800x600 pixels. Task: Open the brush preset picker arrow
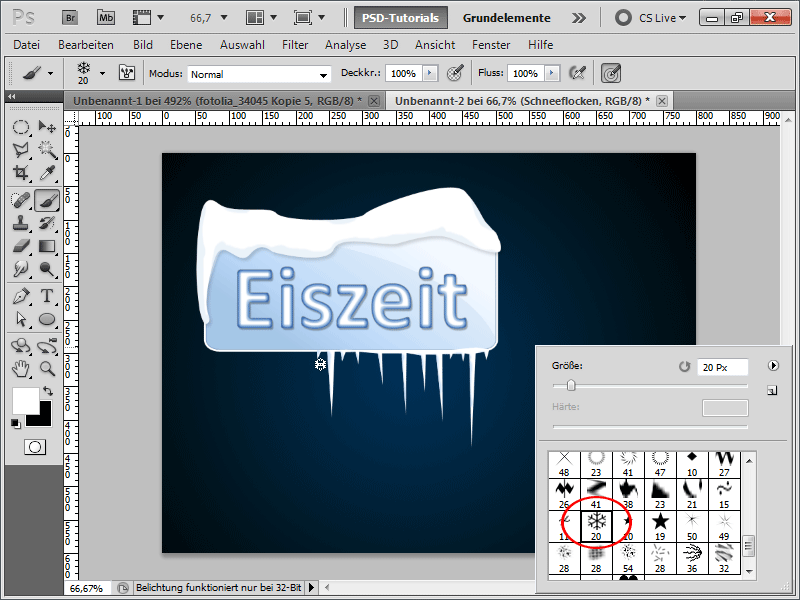103,73
